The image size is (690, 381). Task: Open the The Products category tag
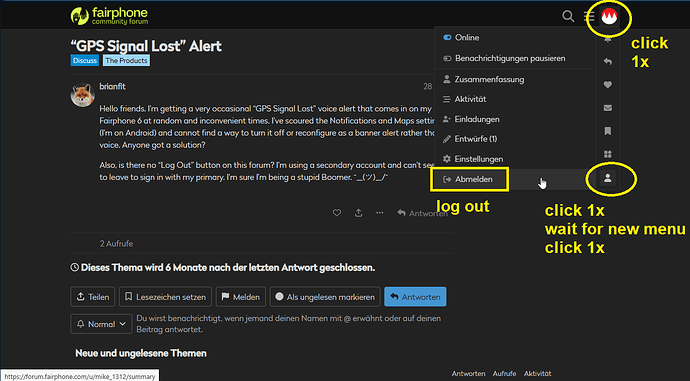126,60
